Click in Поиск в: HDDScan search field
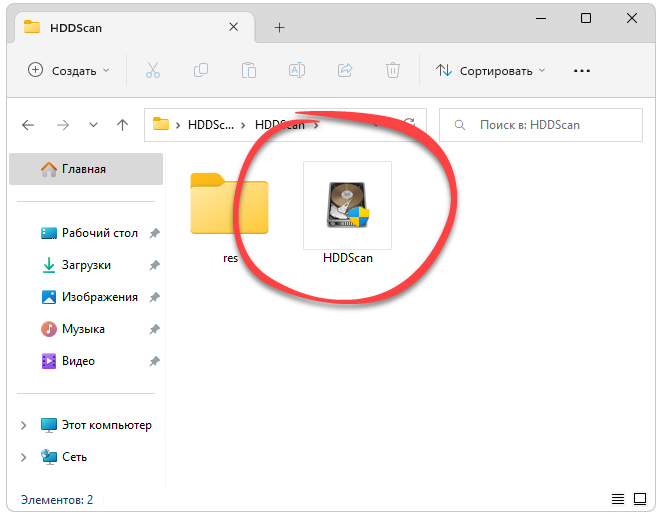Screen dimensions: 660x515 point(541,125)
